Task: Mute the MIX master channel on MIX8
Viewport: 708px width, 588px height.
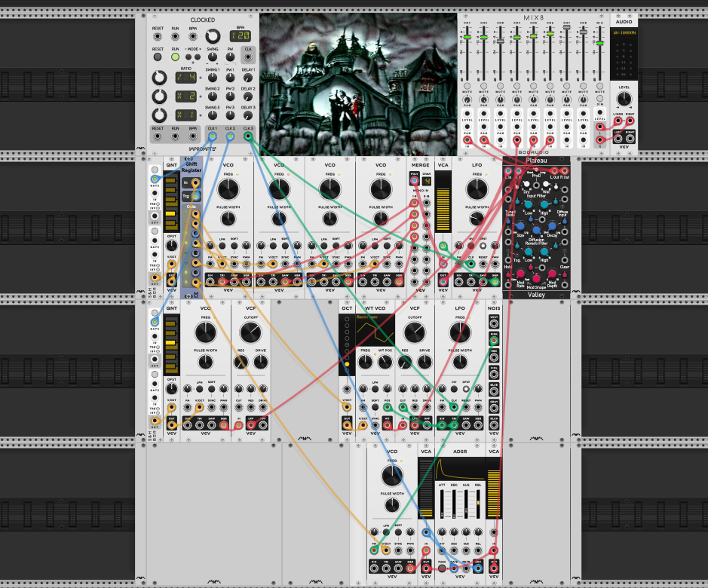Action: (599, 86)
